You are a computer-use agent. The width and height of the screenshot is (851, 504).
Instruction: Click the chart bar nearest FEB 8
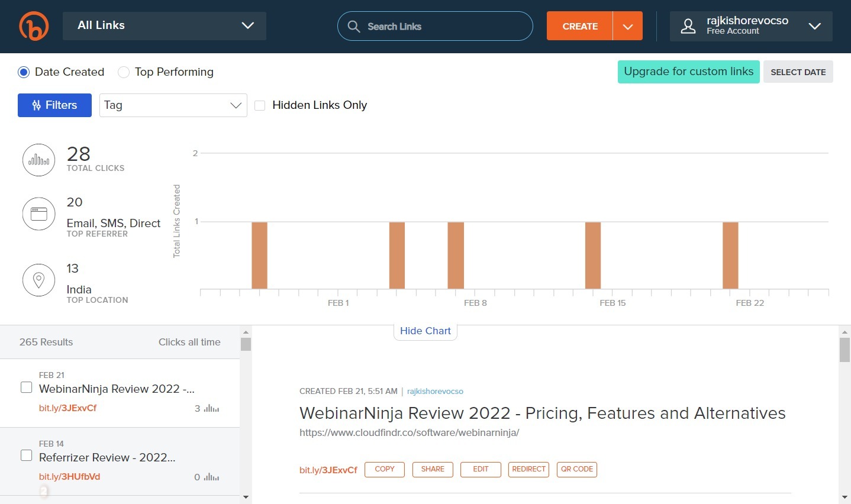456,256
